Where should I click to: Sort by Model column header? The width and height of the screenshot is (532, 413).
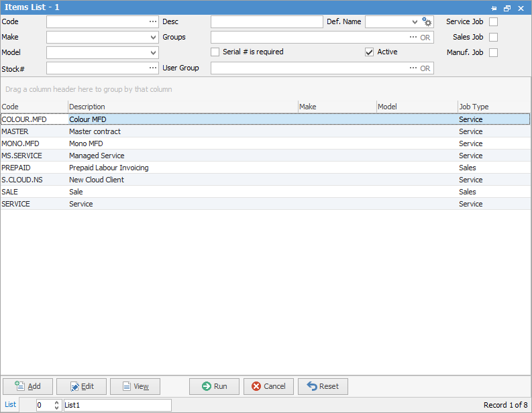[417, 107]
